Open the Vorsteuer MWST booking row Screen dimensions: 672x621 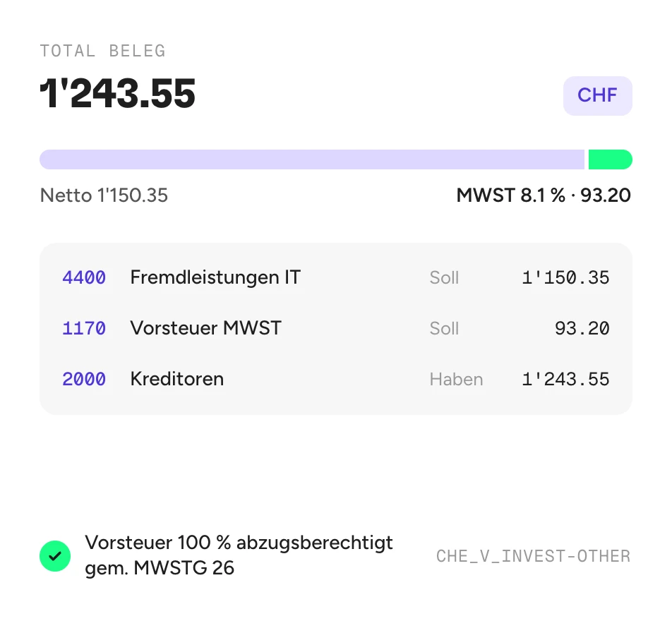336,328
